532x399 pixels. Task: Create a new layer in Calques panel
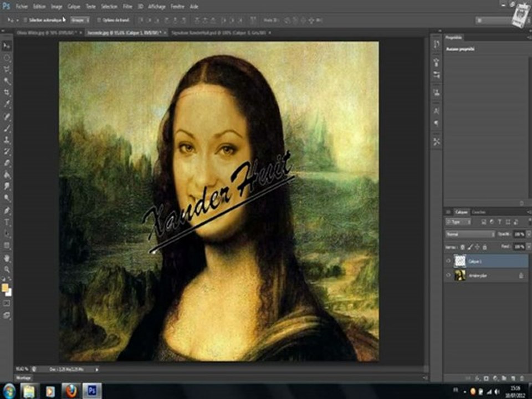(x=513, y=378)
